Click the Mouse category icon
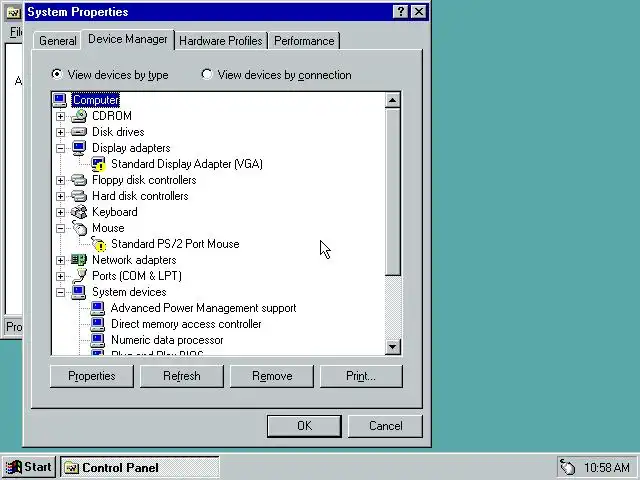Screen dimensions: 640x480 point(80,228)
